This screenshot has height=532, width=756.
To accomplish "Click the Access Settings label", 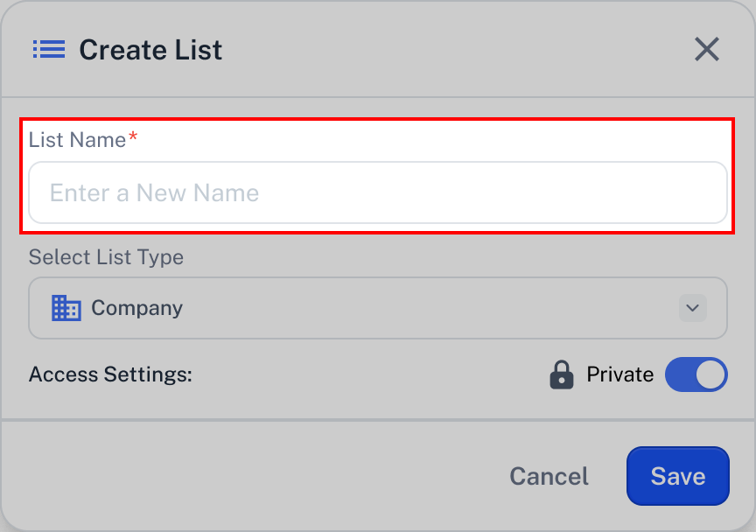I will [110, 374].
